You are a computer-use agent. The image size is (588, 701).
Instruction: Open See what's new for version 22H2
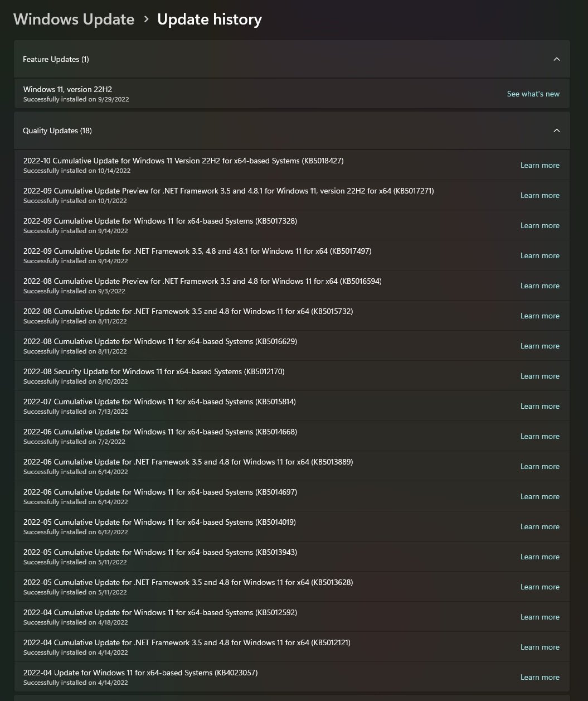(533, 94)
